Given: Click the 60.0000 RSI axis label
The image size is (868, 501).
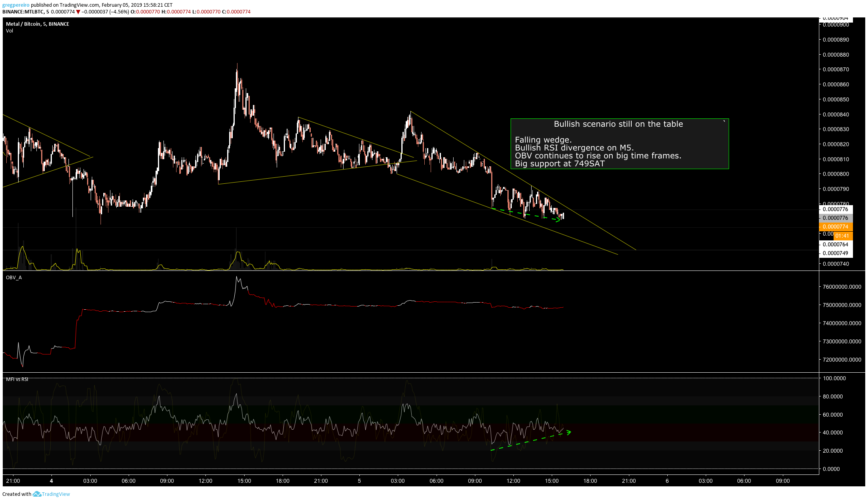Looking at the screenshot, I should click(833, 415).
